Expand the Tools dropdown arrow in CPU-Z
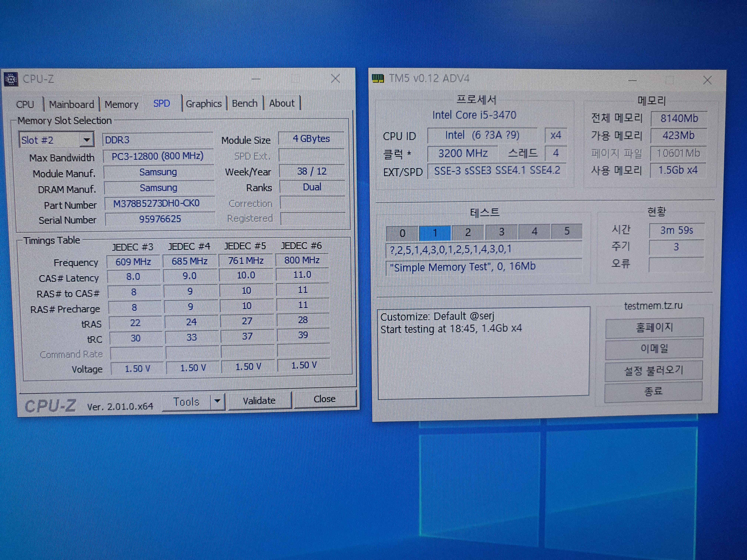Image resolution: width=747 pixels, height=560 pixels. tap(218, 401)
